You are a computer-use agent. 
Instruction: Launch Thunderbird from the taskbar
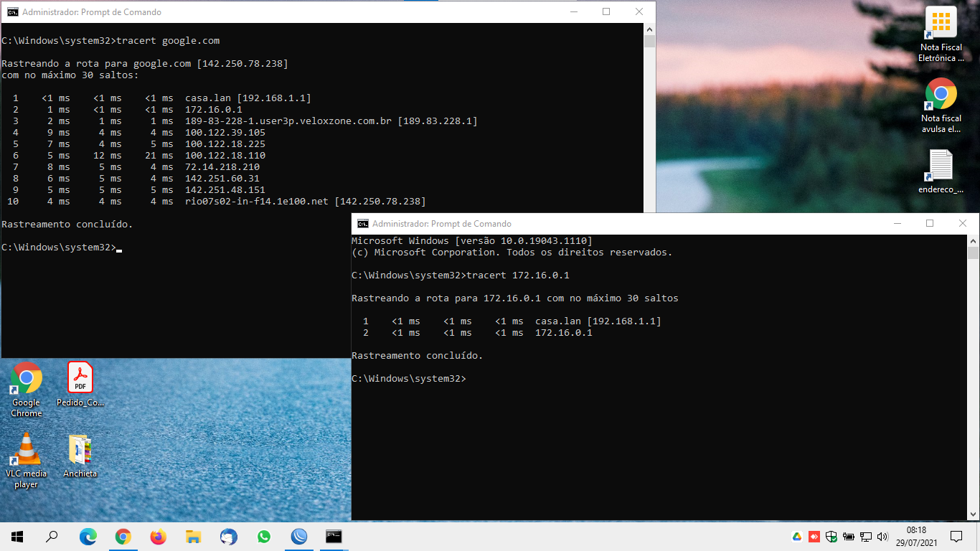tap(228, 537)
